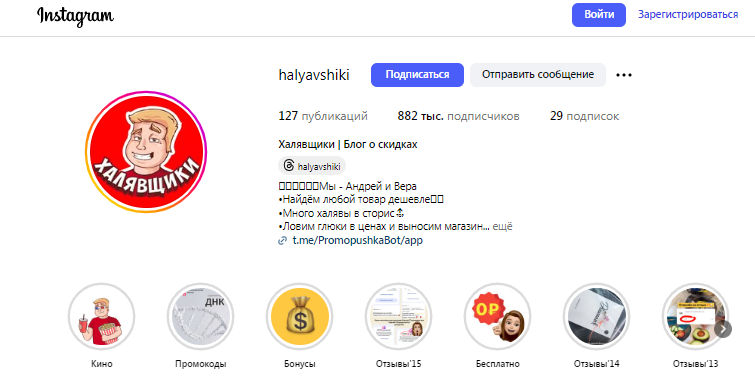
Task: Show the next highlights with the arrow
Action: pos(723,329)
